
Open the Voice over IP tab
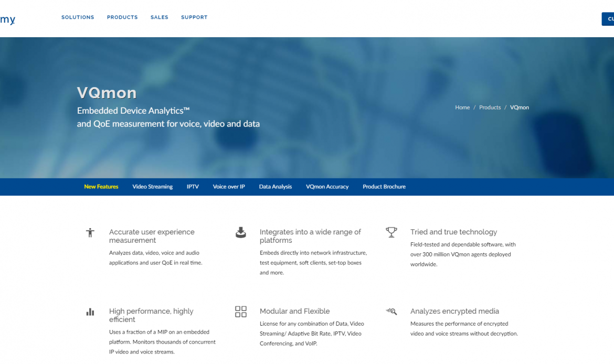pos(229,187)
